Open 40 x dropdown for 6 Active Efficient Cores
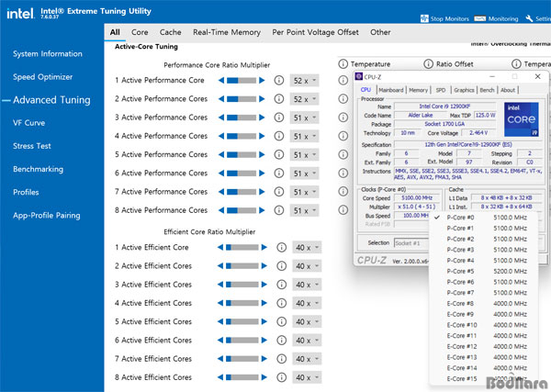This screenshot has height=392, width=551. coord(307,341)
